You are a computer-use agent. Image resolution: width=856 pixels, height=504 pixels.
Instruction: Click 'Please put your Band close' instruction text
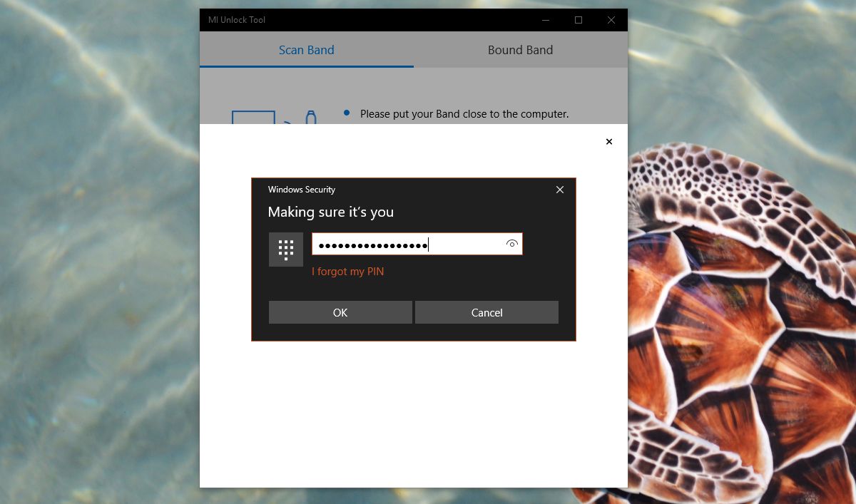pos(464,114)
